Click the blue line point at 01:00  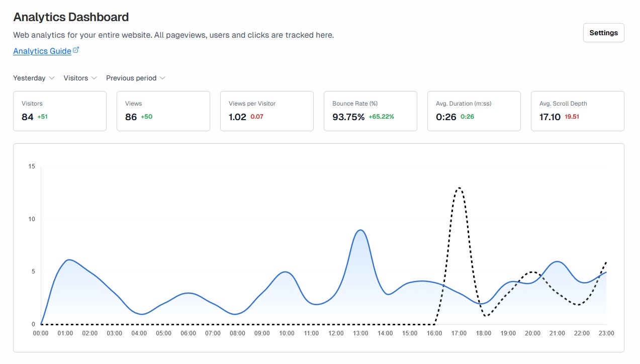[x=65, y=261]
